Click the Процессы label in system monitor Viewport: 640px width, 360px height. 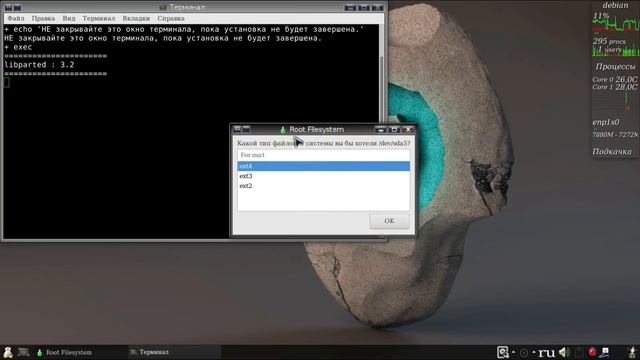pos(615,67)
